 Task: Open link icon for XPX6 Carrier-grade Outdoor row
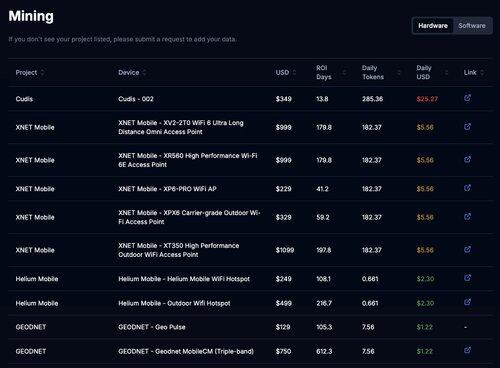467,216
